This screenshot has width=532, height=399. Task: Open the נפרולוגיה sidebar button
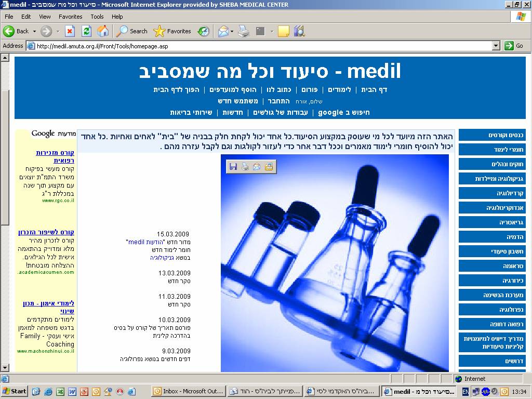click(x=492, y=310)
